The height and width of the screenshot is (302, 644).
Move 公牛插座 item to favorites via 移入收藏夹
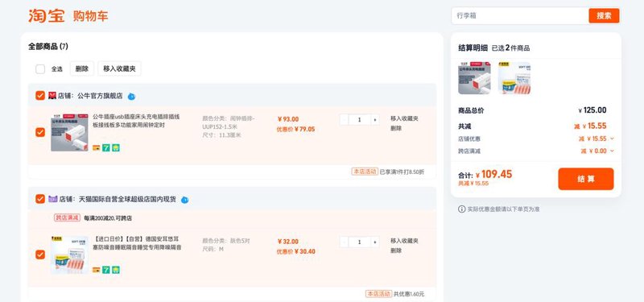(x=404, y=118)
